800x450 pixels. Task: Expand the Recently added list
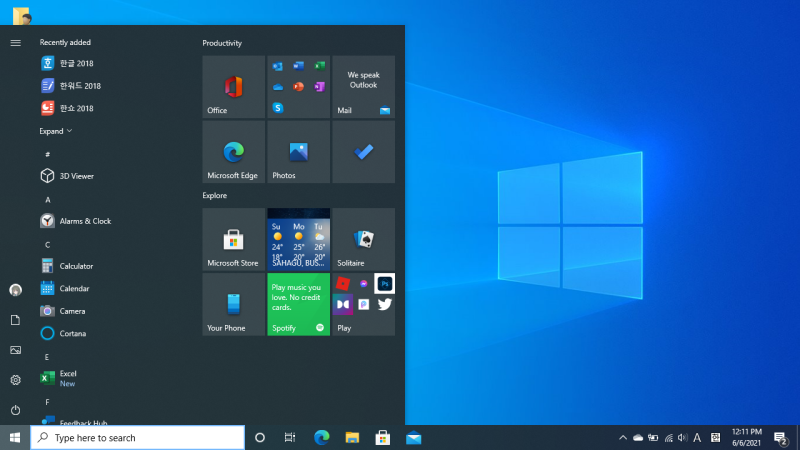pyautogui.click(x=56, y=131)
